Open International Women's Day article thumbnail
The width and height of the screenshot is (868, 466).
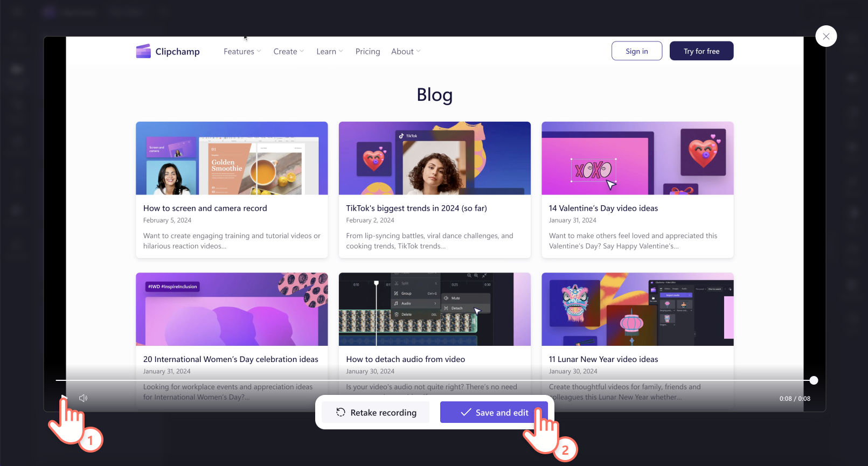coord(232,309)
